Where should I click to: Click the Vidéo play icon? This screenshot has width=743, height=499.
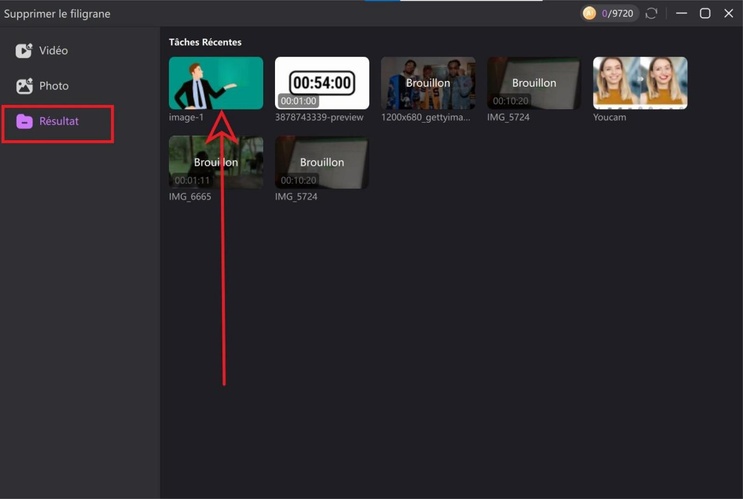(24, 50)
